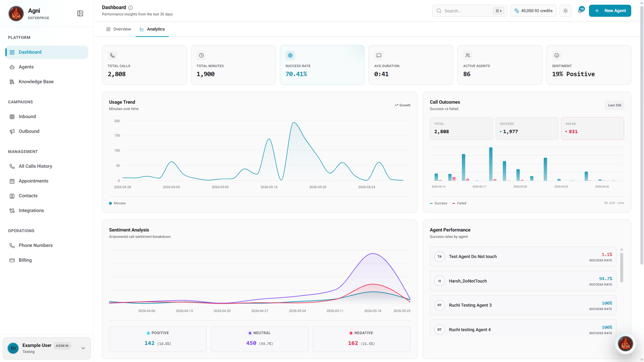Click the Total Minutes clock icon

(201, 55)
